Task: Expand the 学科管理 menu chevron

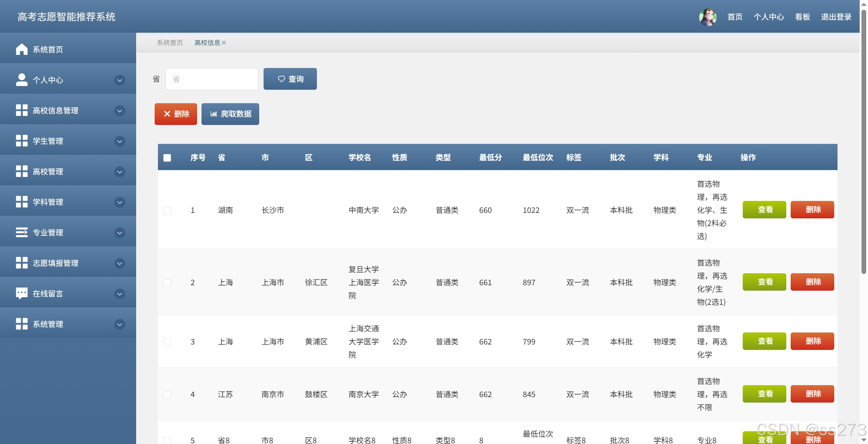Action: [119, 202]
